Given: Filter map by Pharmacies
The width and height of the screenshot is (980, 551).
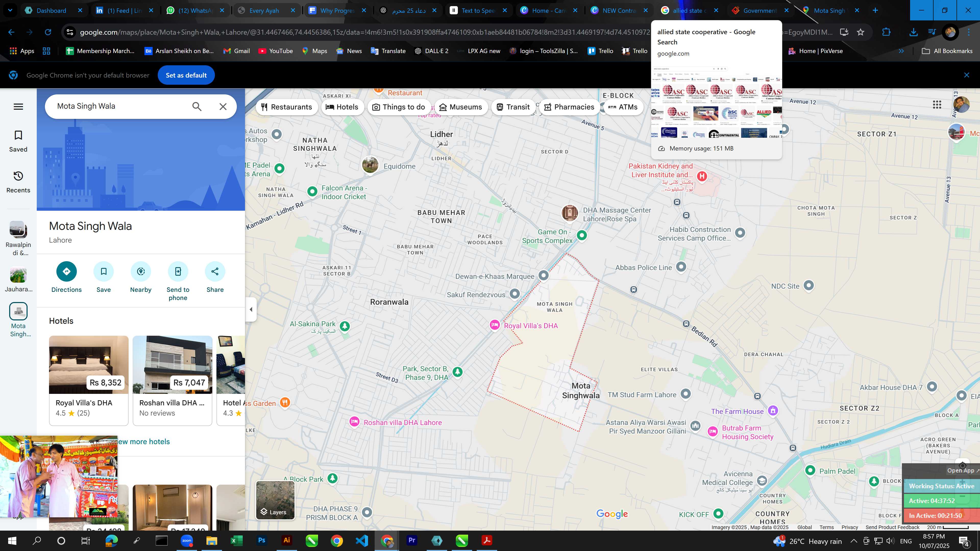Looking at the screenshot, I should pyautogui.click(x=569, y=107).
